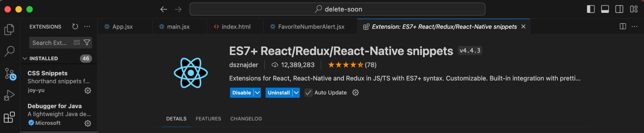The width and height of the screenshot is (644, 133).
Task: Open the Extensions view icon
Action: (9, 117)
